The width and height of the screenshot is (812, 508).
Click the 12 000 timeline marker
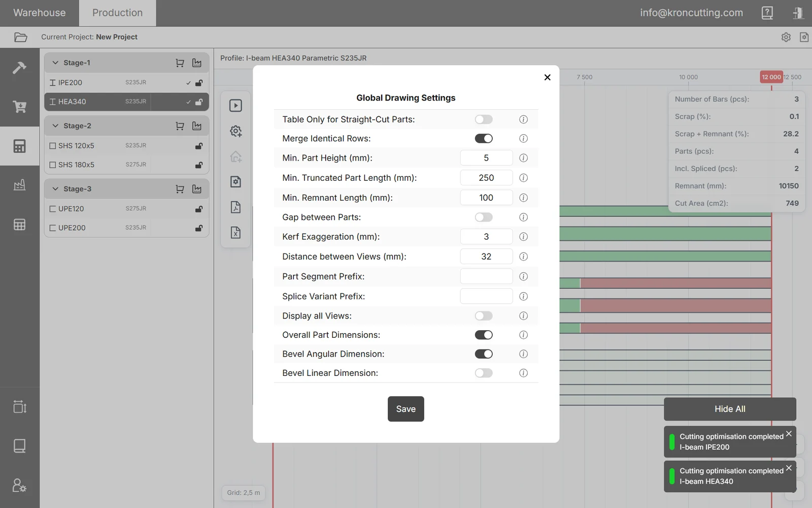click(x=771, y=77)
